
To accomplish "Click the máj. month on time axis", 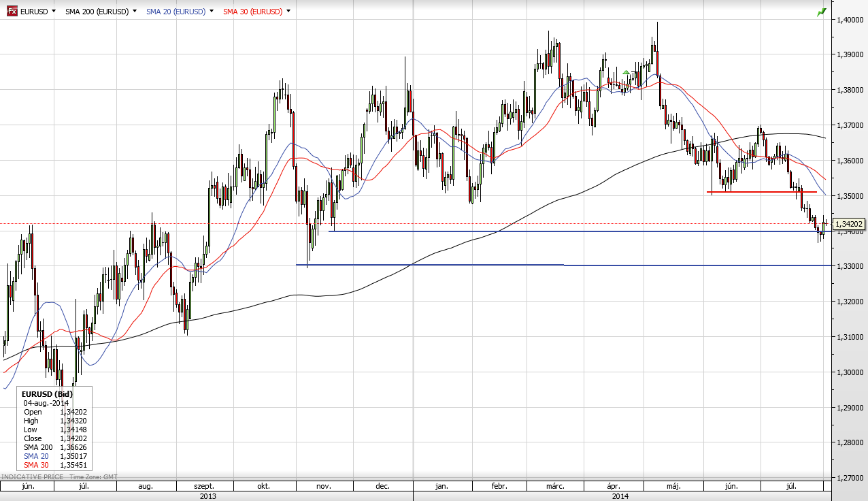I will [673, 487].
